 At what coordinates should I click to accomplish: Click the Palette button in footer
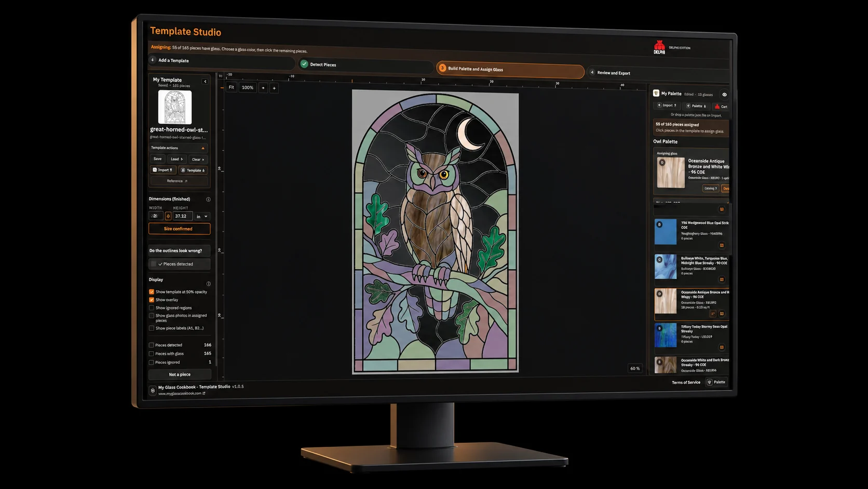click(716, 382)
